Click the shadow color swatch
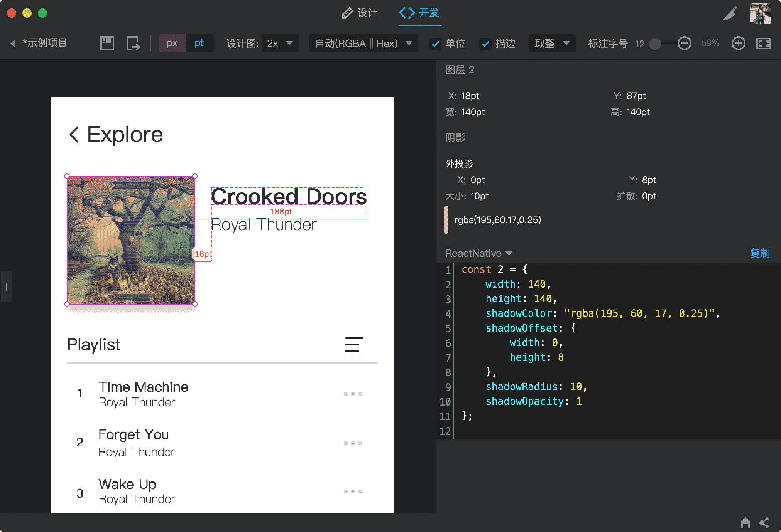Image resolution: width=781 pixels, height=532 pixels. point(446,220)
